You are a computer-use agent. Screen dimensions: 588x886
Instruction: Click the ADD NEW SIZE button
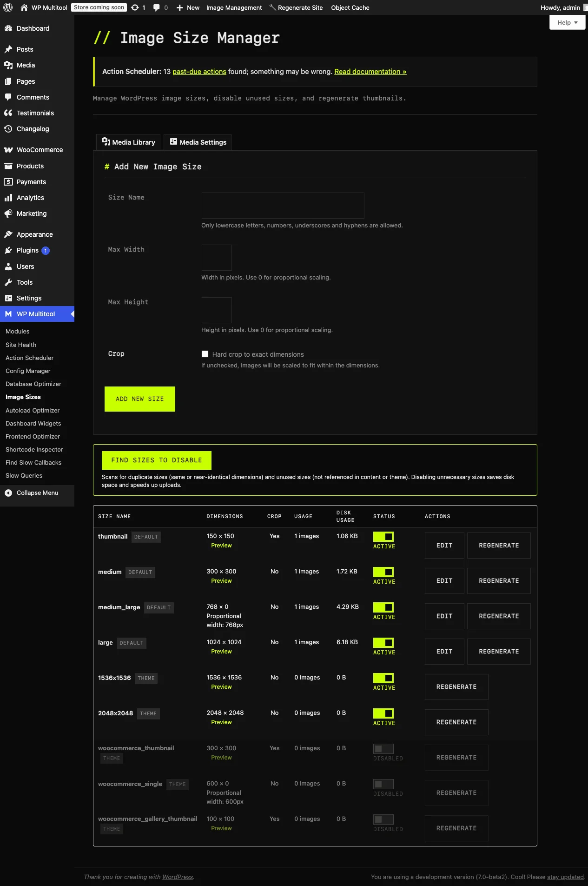pyautogui.click(x=140, y=399)
